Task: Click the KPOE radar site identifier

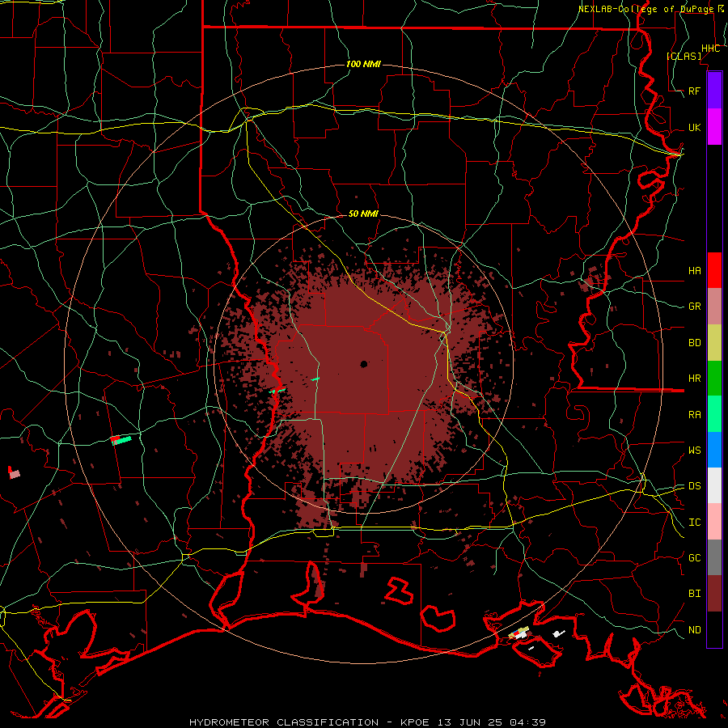Action: pyautogui.click(x=413, y=722)
